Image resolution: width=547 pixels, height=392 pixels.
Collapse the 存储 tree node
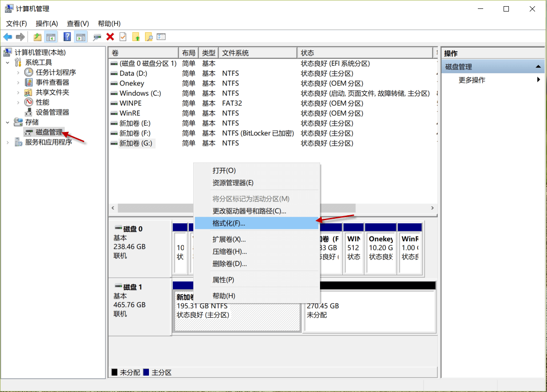pos(8,122)
